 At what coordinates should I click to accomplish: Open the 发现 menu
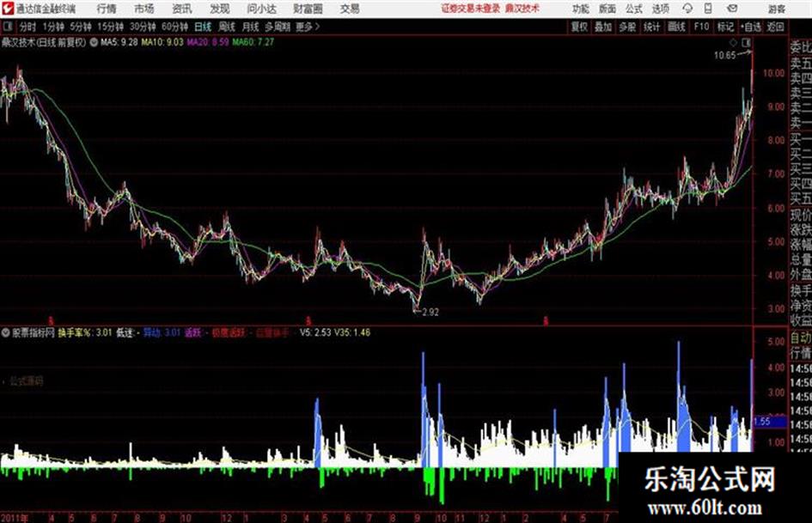(220, 9)
